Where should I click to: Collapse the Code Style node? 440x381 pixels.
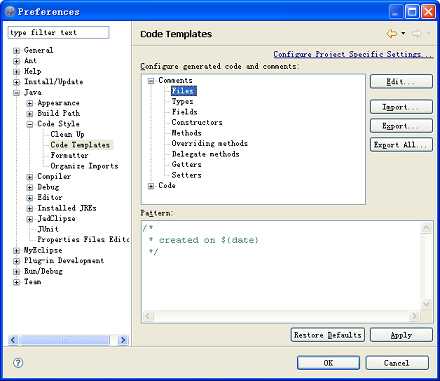click(30, 124)
